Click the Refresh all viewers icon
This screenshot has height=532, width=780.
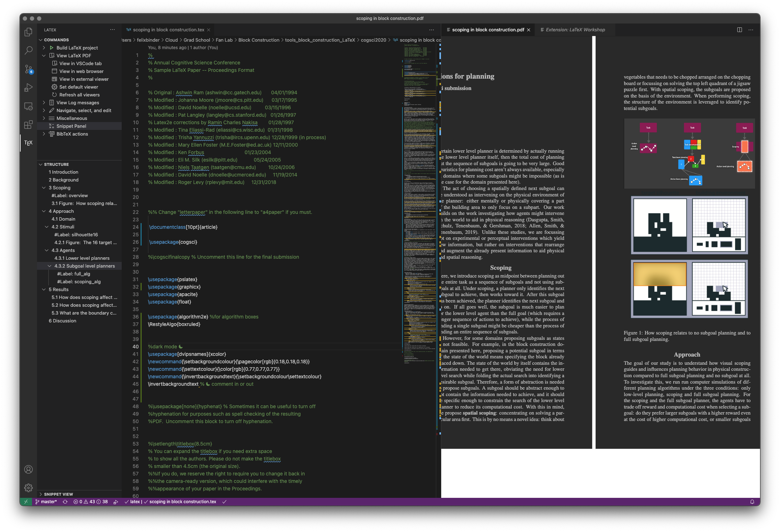click(x=54, y=95)
